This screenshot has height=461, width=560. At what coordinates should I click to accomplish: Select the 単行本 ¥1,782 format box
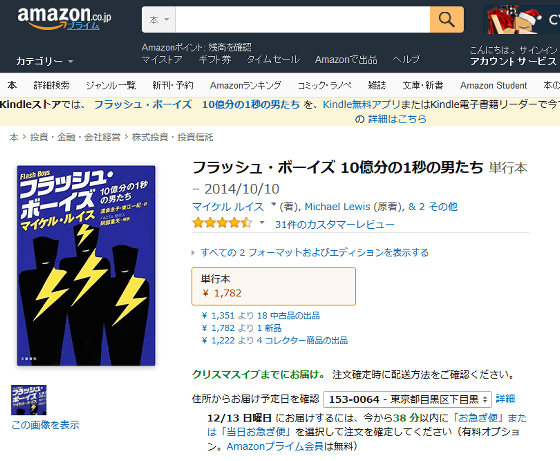click(x=274, y=286)
